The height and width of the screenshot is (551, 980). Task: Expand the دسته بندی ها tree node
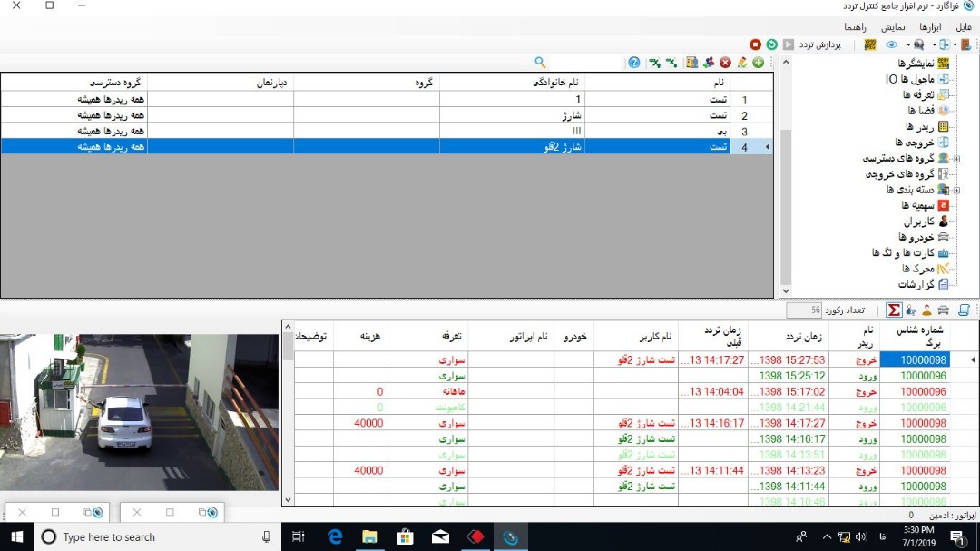click(x=956, y=190)
